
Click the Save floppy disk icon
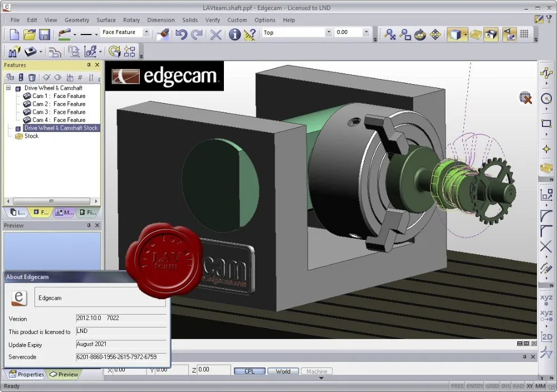45,35
